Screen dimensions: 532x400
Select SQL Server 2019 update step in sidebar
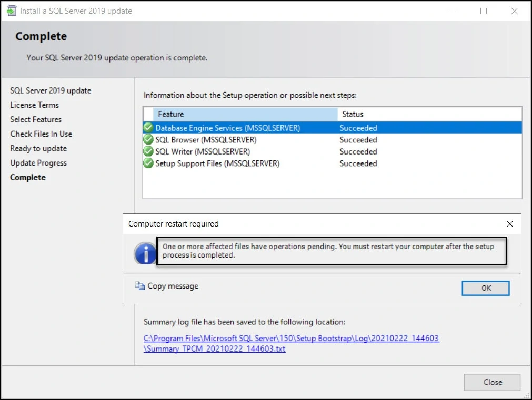tap(51, 90)
